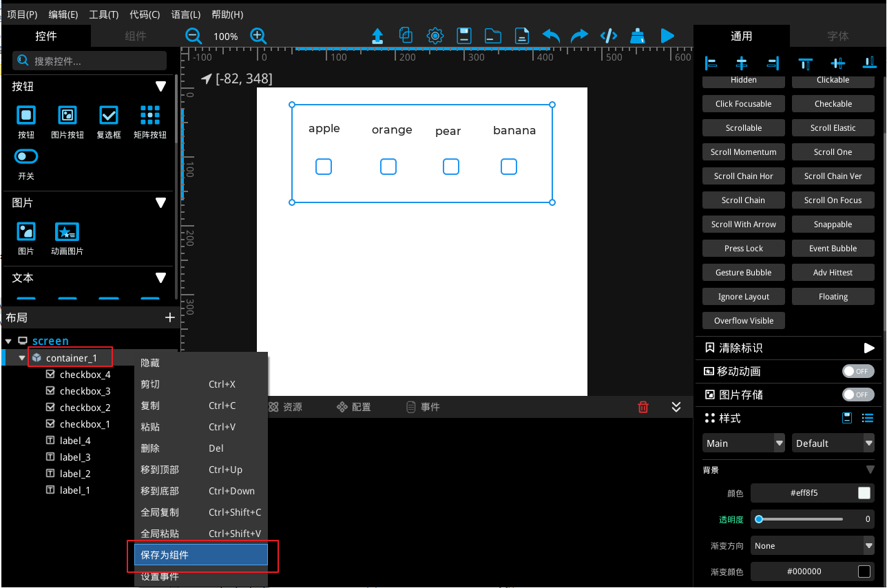Check the checkbox under apple
Screen dimensions: 887x588
click(x=324, y=167)
